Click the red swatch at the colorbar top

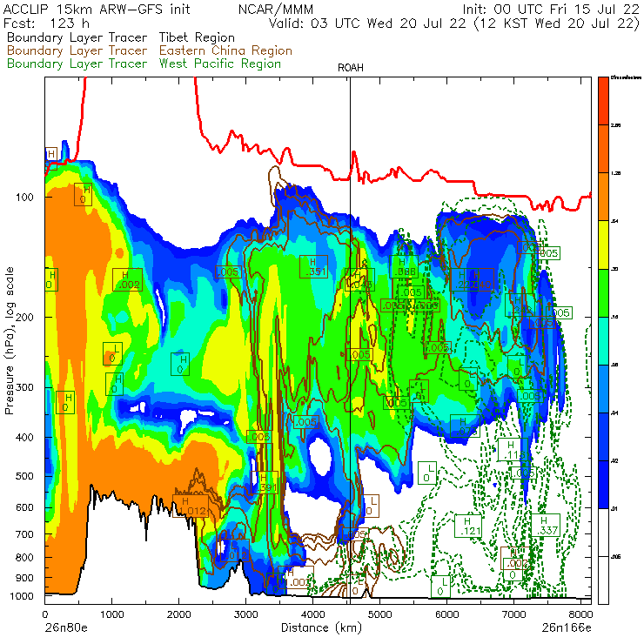603,101
